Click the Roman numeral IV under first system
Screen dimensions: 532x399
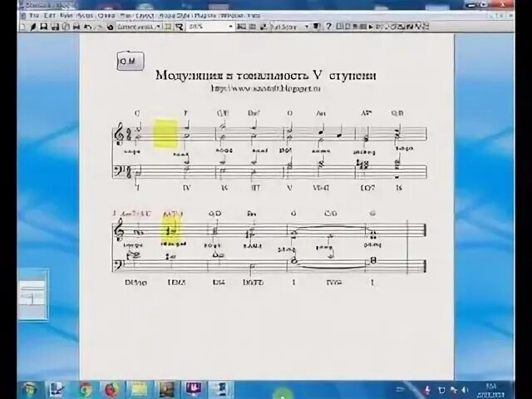pyautogui.click(x=186, y=188)
